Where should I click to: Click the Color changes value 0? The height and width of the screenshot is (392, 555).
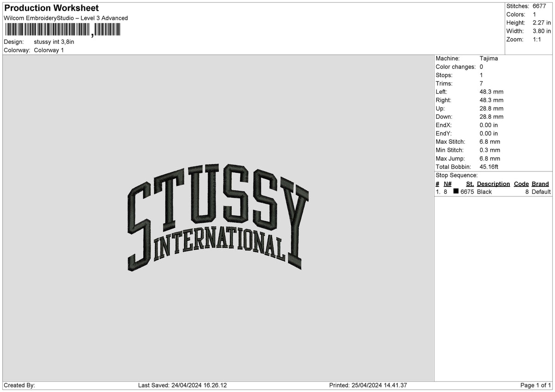click(481, 67)
